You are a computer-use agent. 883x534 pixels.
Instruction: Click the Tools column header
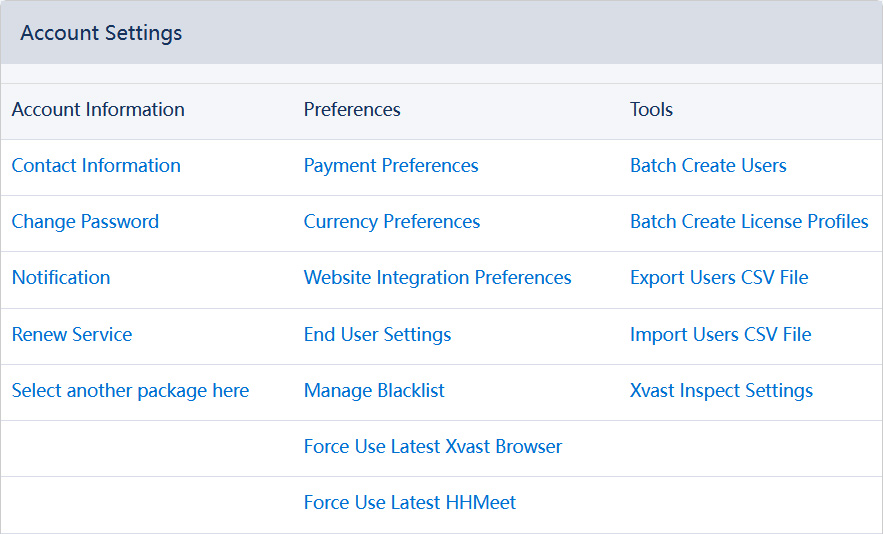click(x=651, y=110)
